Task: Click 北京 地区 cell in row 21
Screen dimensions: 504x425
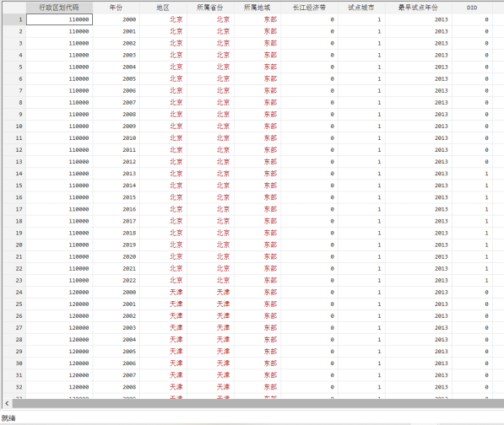Action: [x=163, y=257]
